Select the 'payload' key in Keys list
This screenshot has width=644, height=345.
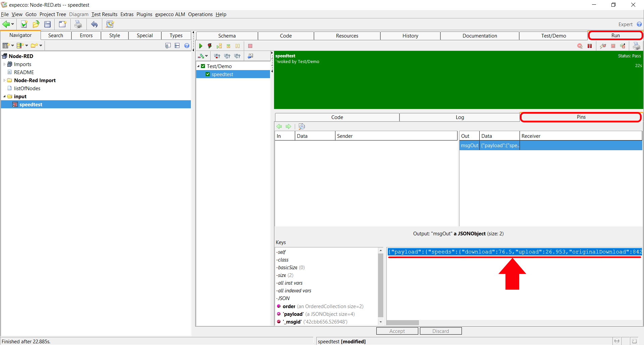pos(293,314)
